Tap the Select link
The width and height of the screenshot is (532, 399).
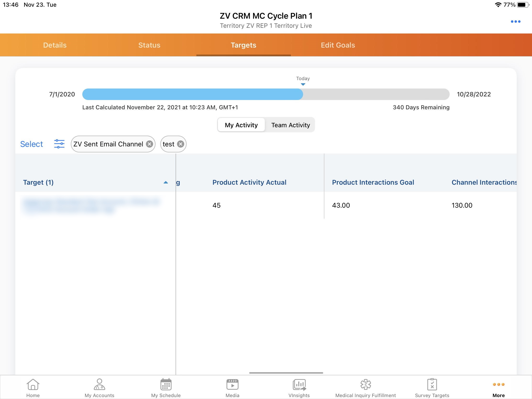(x=32, y=144)
